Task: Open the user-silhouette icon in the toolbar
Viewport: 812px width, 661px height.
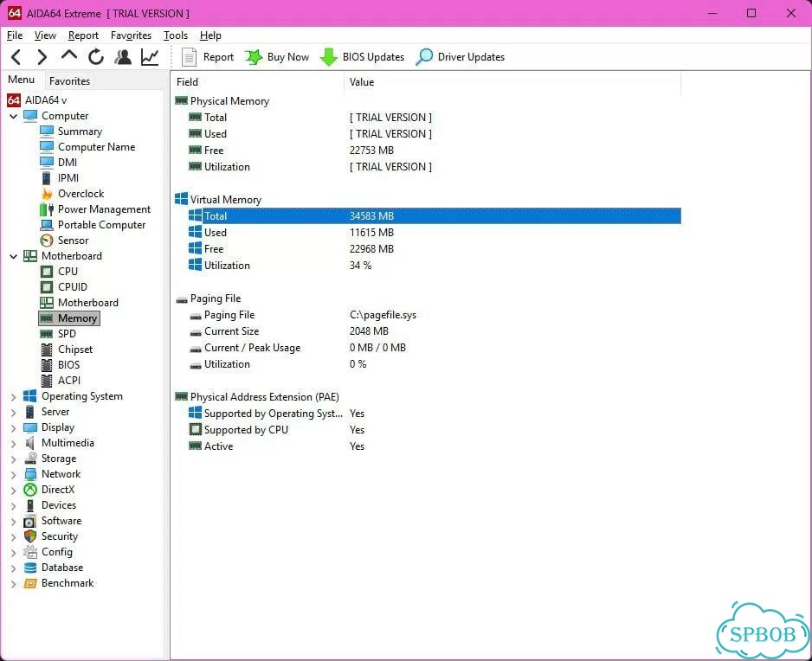Action: [x=123, y=57]
